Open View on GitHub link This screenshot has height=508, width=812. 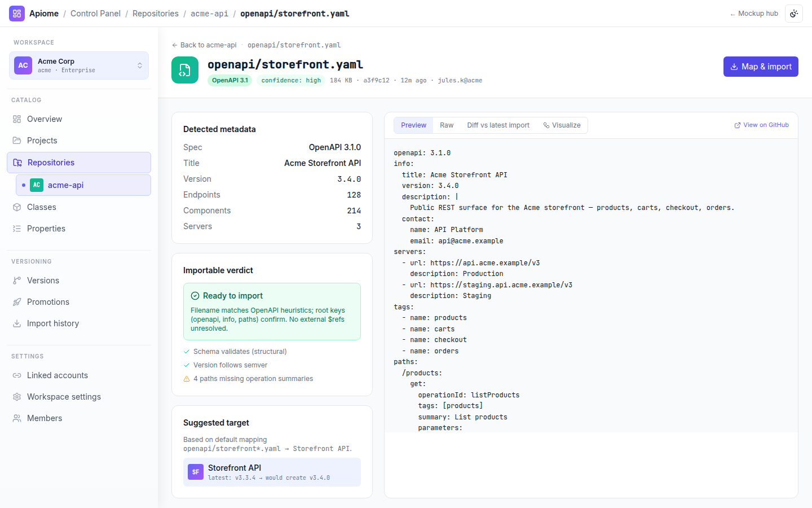761,125
